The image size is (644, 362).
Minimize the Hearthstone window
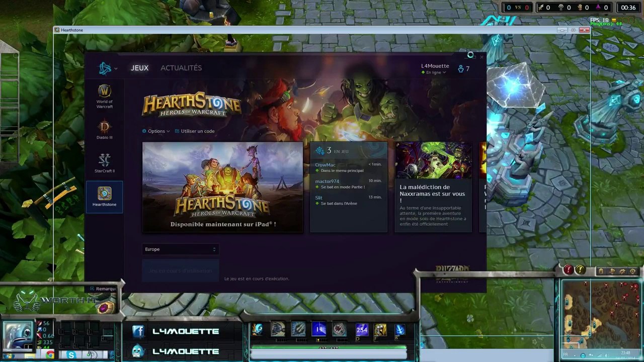(562, 30)
